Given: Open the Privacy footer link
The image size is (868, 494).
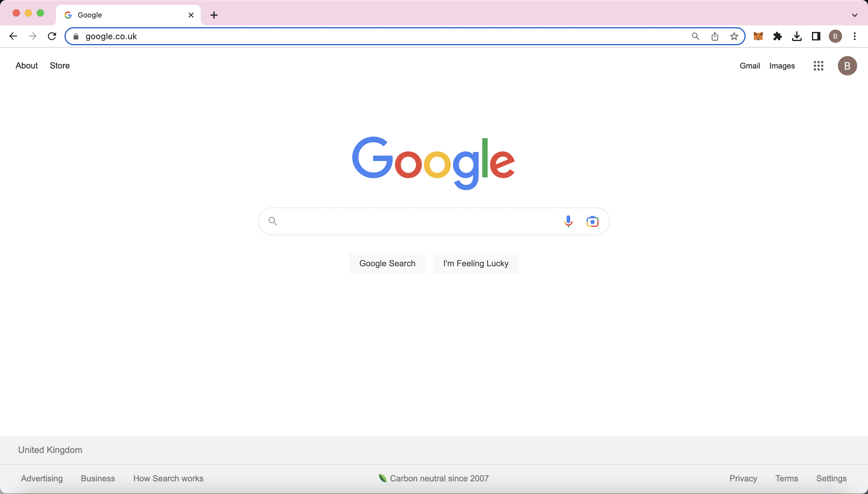Looking at the screenshot, I should [x=743, y=478].
